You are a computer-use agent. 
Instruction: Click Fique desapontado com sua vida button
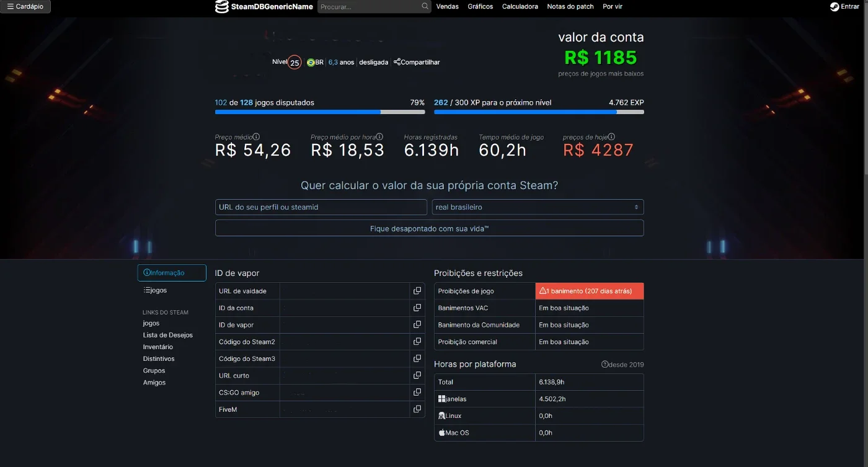(x=429, y=228)
